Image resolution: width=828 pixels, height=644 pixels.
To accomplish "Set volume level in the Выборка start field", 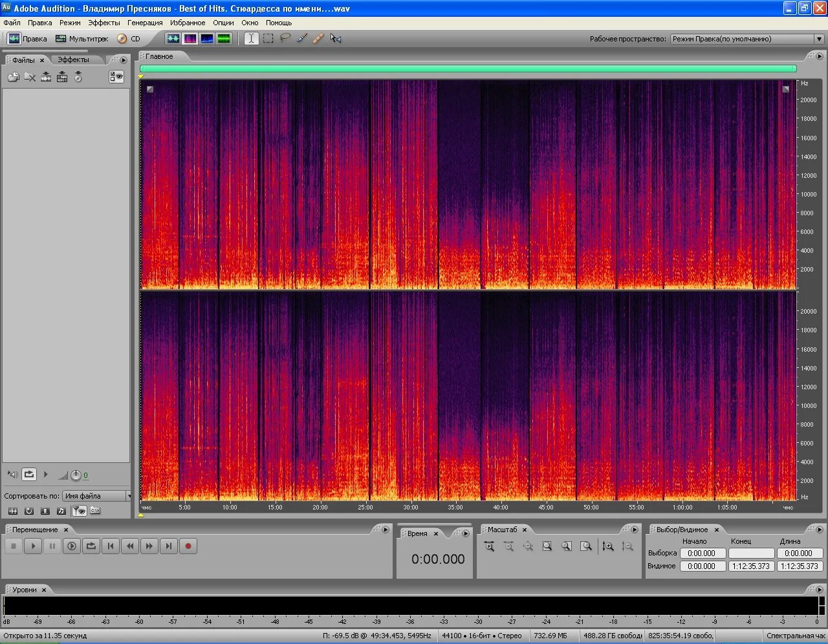I will point(703,553).
